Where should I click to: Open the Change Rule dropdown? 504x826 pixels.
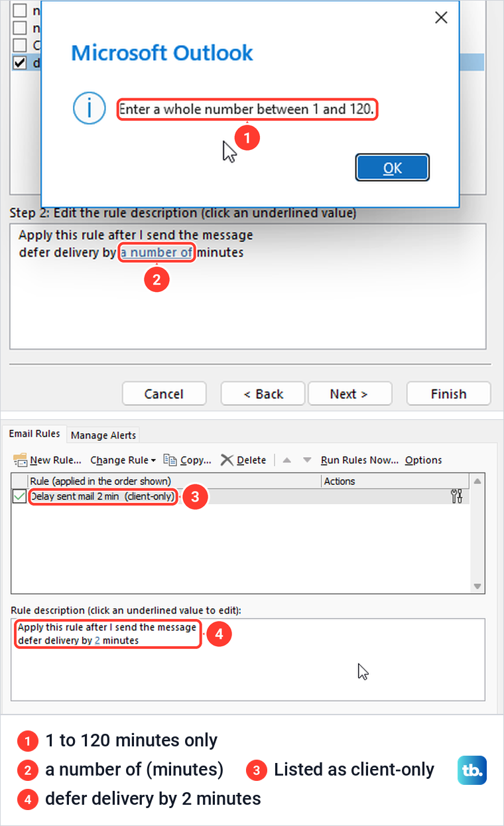[123, 460]
